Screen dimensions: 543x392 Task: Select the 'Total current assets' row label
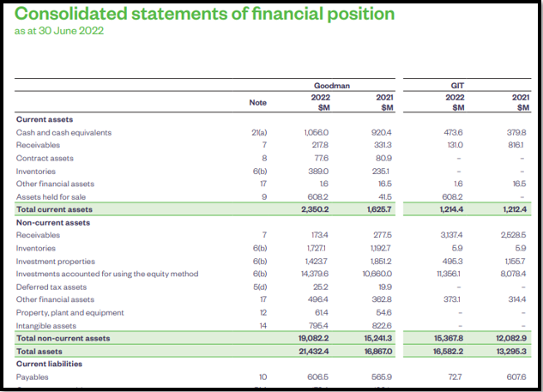[54, 209]
